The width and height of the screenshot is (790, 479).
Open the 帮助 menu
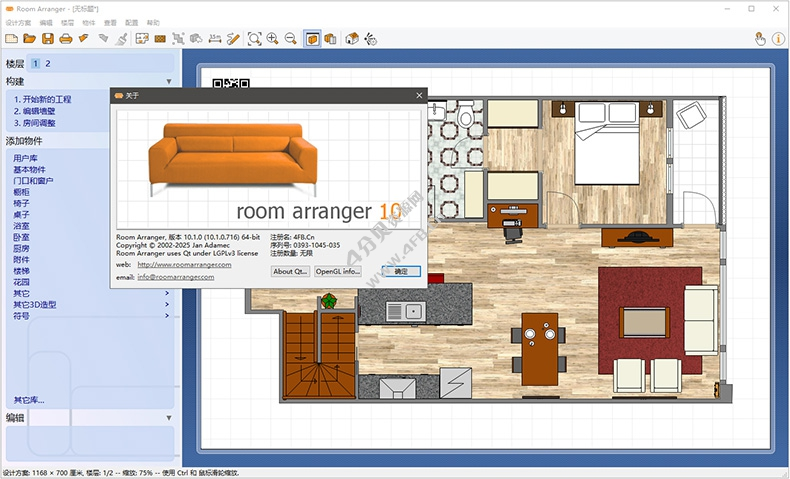coord(153,21)
